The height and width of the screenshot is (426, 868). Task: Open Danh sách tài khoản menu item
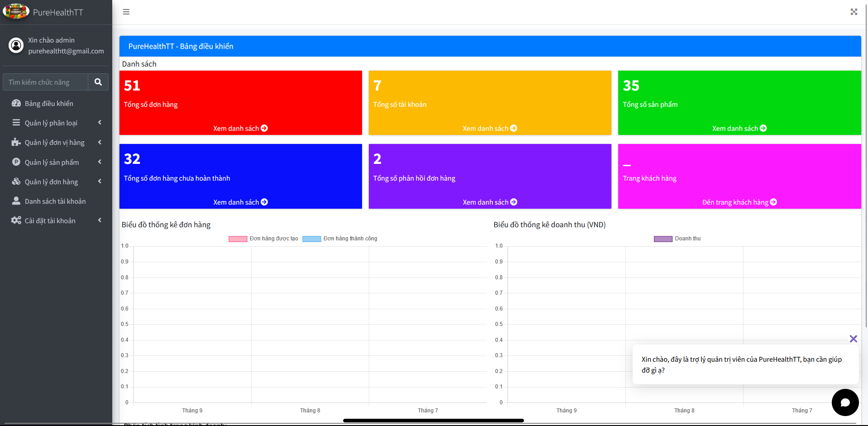coord(56,201)
